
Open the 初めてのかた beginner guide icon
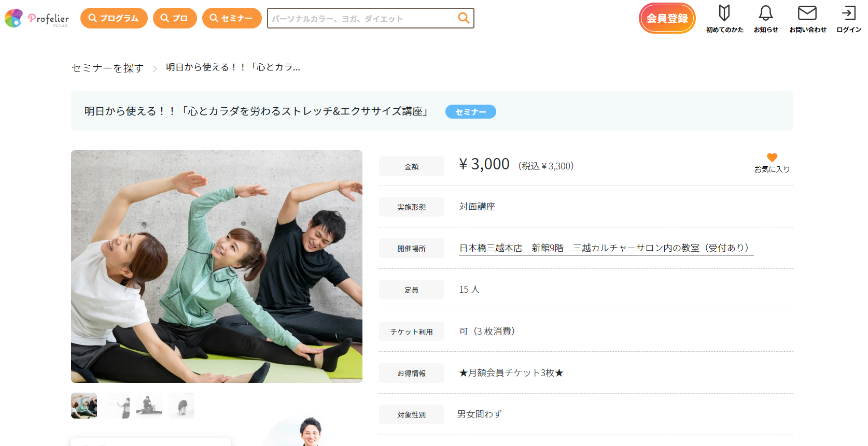tap(724, 19)
